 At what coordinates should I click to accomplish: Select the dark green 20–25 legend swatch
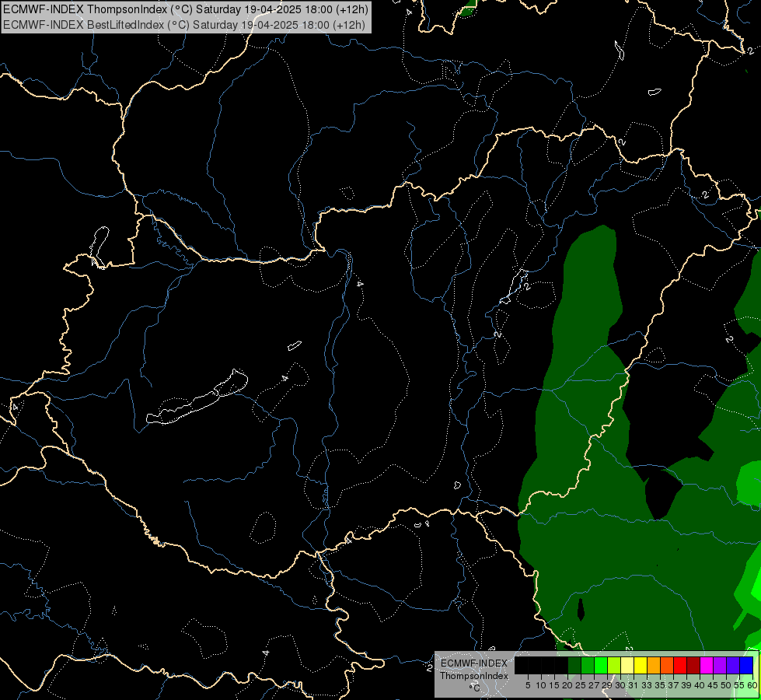coord(574,665)
